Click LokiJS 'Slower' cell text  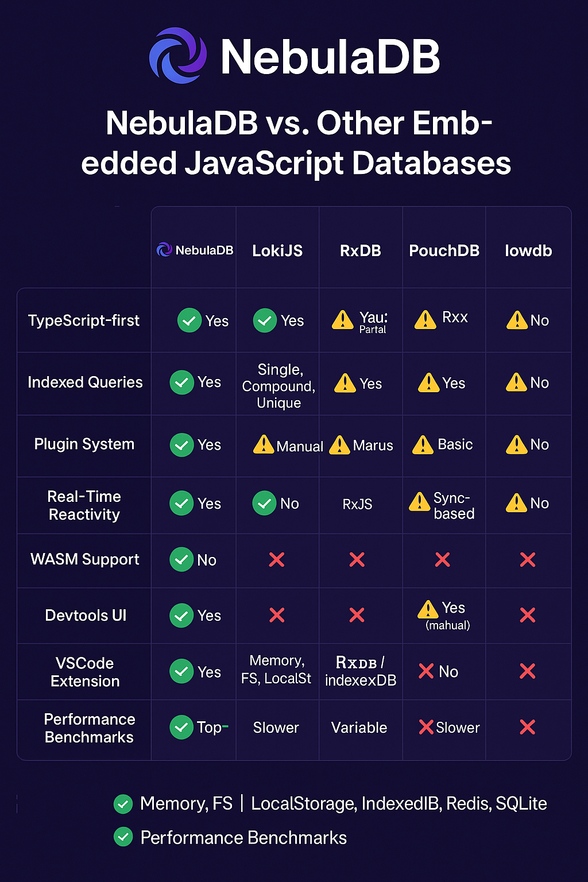[x=276, y=728]
